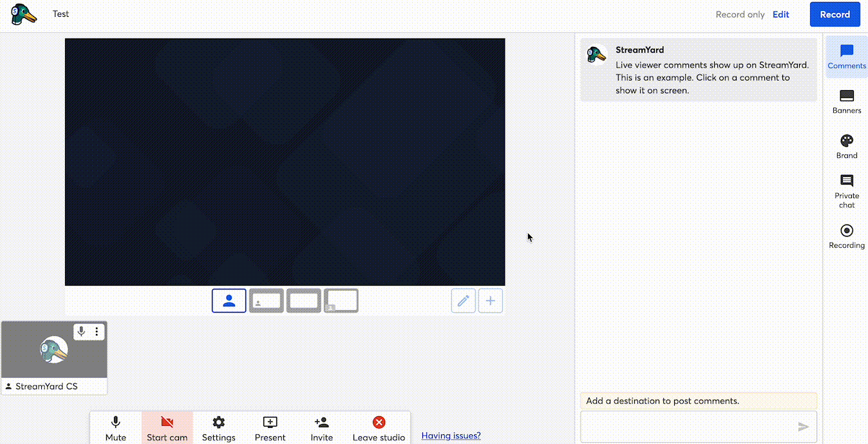Click Leave studio button
868x444 pixels.
[379, 429]
